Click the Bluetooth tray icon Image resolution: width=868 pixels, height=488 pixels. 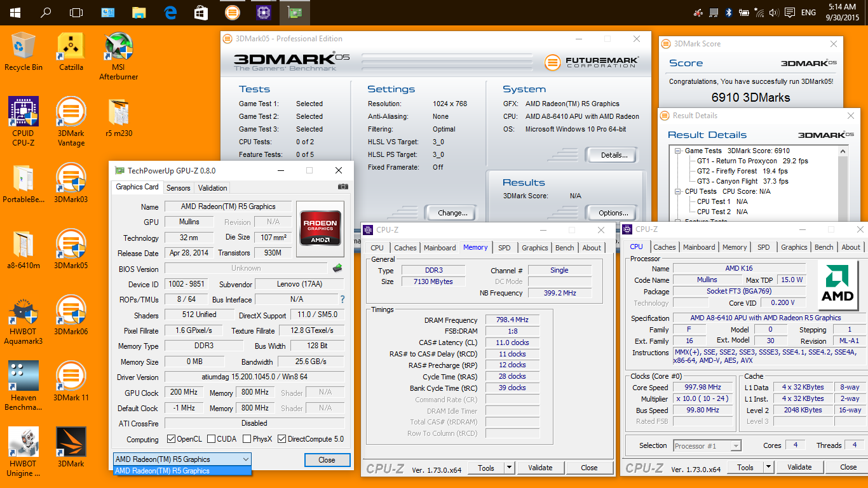pyautogui.click(x=729, y=12)
